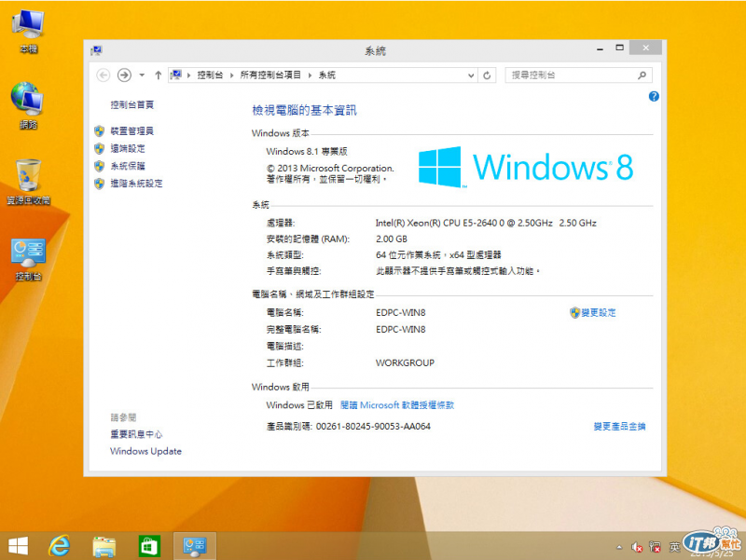Screen dimensions: 746x560
Task: Open recent locations dropdown arrow
Action: 142,75
